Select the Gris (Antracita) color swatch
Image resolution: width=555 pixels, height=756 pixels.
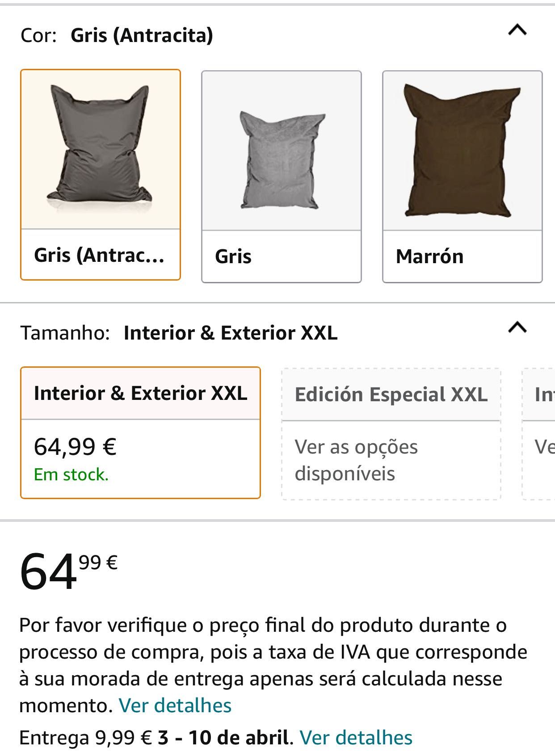tap(101, 175)
